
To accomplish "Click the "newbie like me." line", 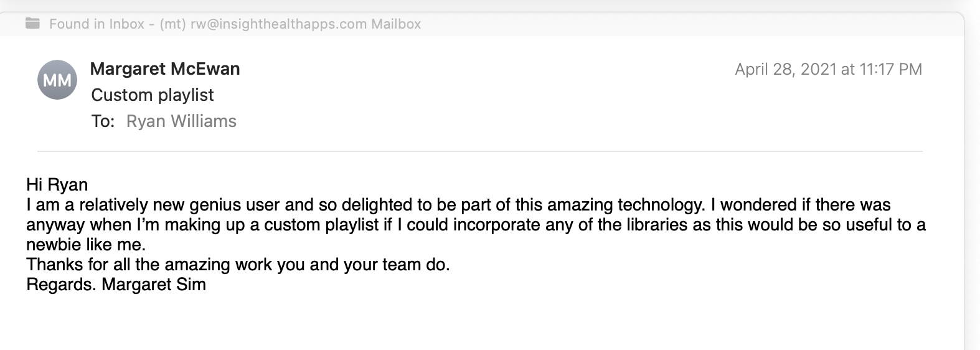I will click(86, 245).
